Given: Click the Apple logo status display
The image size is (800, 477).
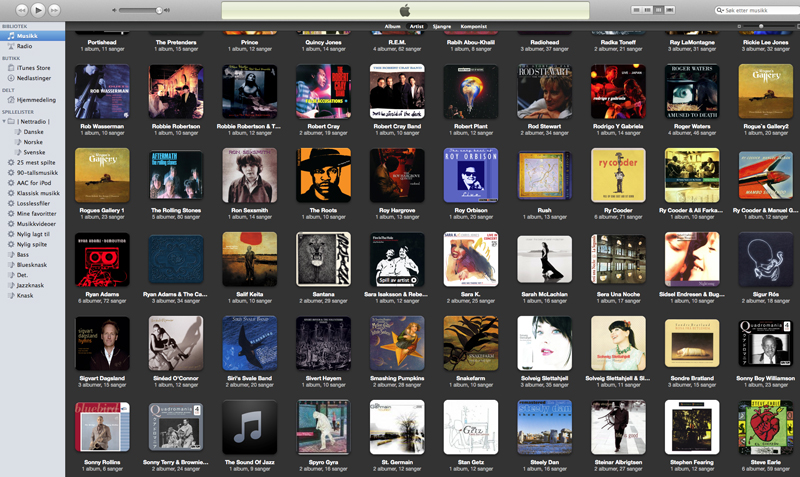Looking at the screenshot, I should point(405,10).
